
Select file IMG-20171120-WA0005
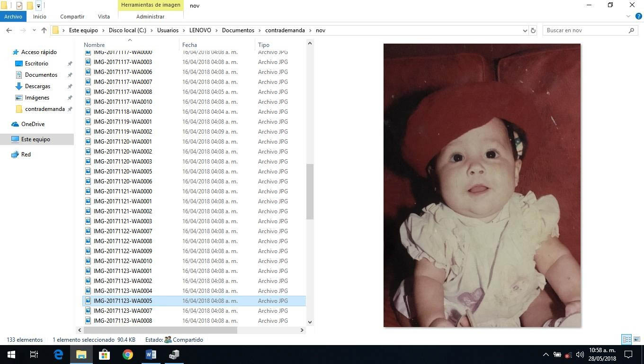pyautogui.click(x=123, y=172)
